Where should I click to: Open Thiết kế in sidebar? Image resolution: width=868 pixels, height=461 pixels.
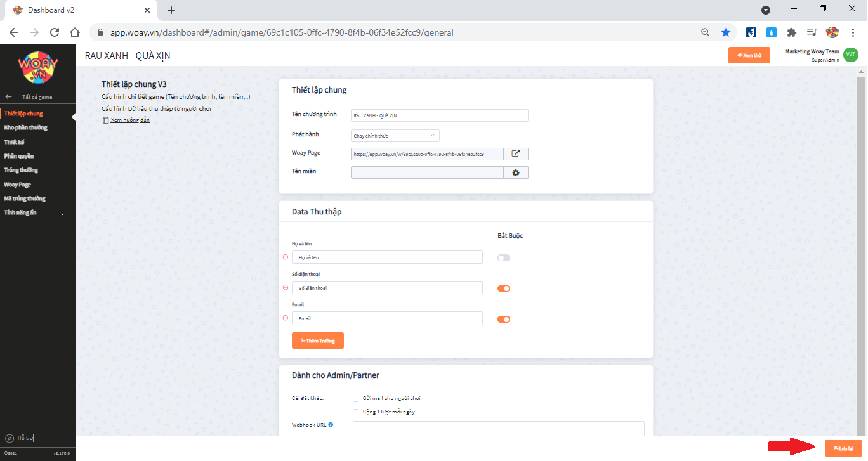pyautogui.click(x=14, y=142)
